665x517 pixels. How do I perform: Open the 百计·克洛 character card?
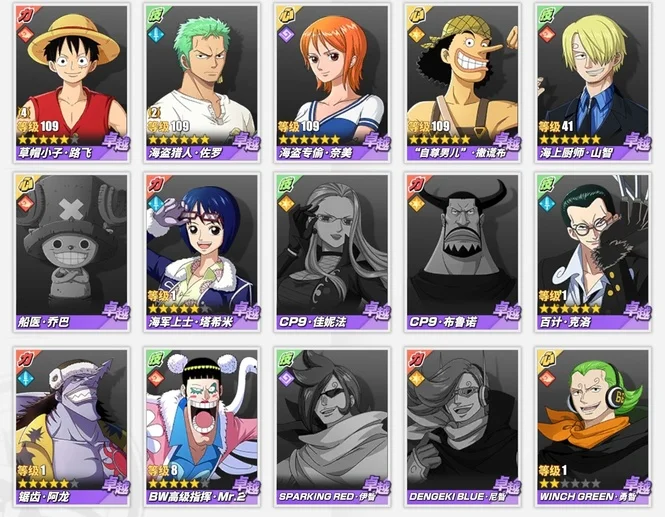(593, 252)
